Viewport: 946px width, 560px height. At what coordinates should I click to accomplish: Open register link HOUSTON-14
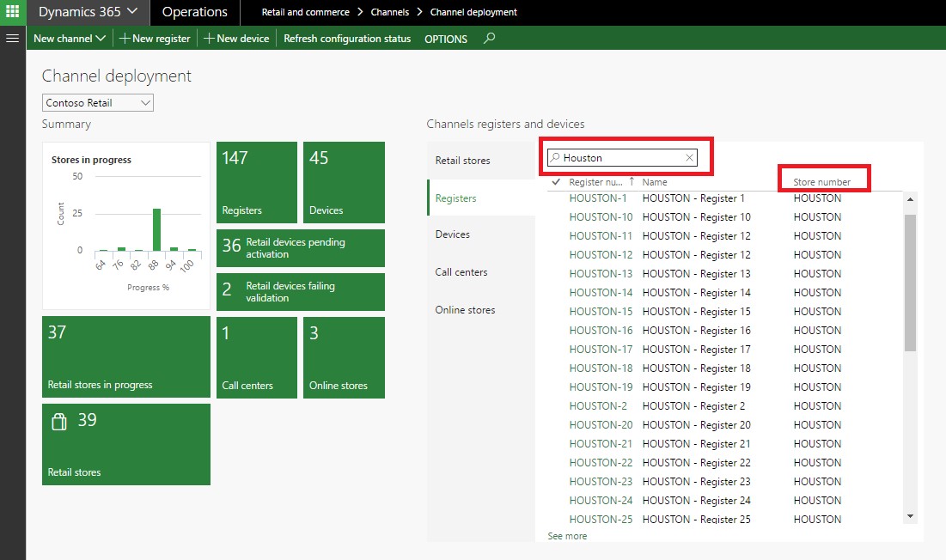601,292
